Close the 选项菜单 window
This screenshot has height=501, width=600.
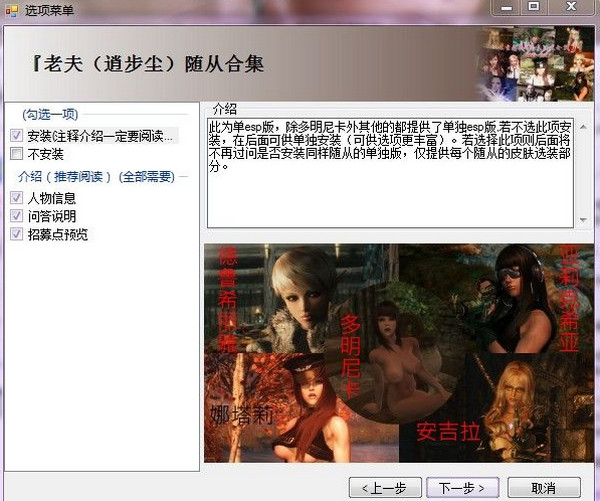[x=571, y=7]
